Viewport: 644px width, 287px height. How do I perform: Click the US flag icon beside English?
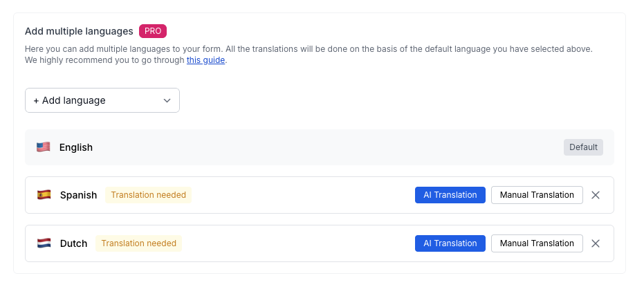pos(44,147)
